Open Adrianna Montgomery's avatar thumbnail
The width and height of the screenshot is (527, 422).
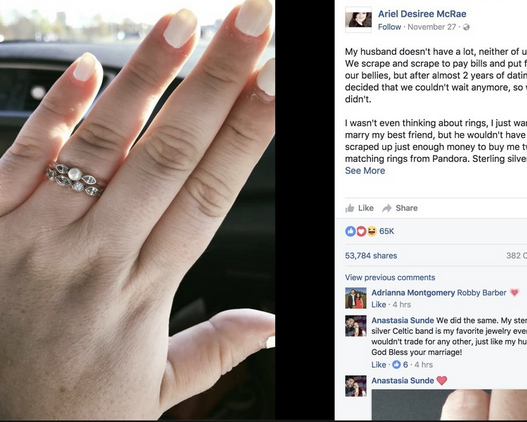(356, 298)
